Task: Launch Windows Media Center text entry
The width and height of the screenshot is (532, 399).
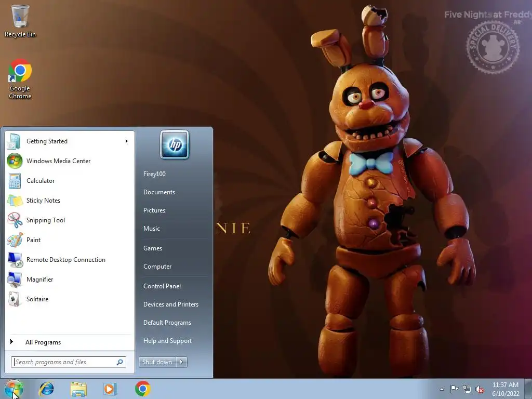Action: tap(58, 161)
